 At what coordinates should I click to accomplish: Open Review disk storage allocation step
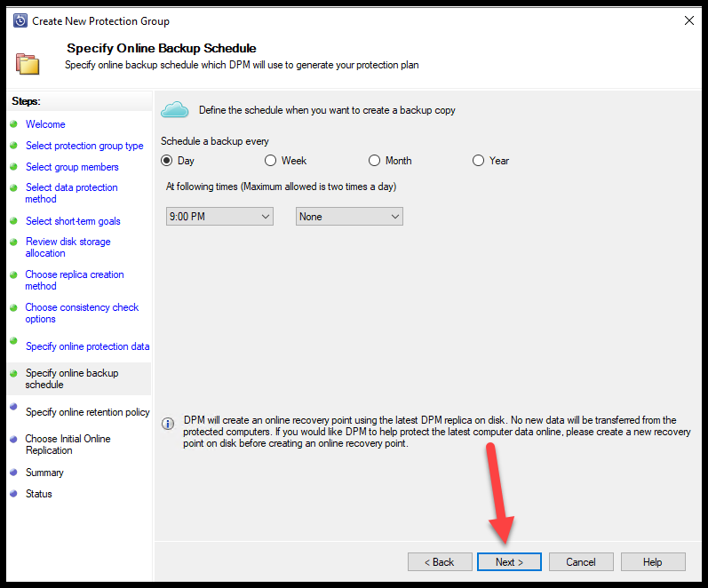(68, 247)
